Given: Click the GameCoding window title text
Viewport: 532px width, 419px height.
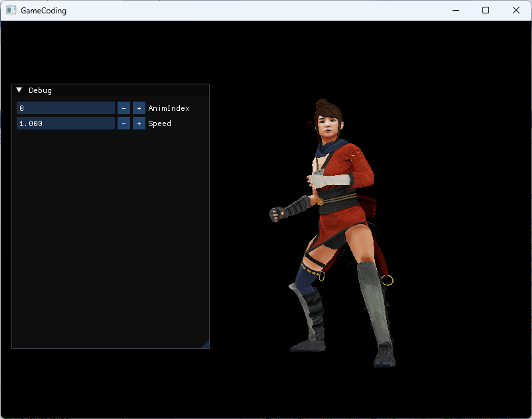Looking at the screenshot, I should pyautogui.click(x=43, y=11).
